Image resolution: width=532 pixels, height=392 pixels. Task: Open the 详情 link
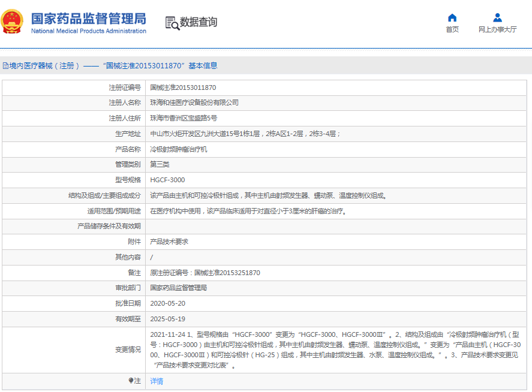click(157, 381)
